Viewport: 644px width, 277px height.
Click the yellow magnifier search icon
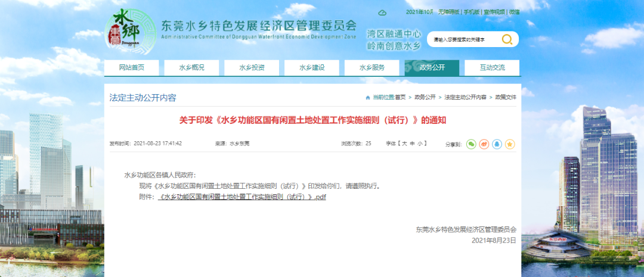pyautogui.click(x=507, y=39)
